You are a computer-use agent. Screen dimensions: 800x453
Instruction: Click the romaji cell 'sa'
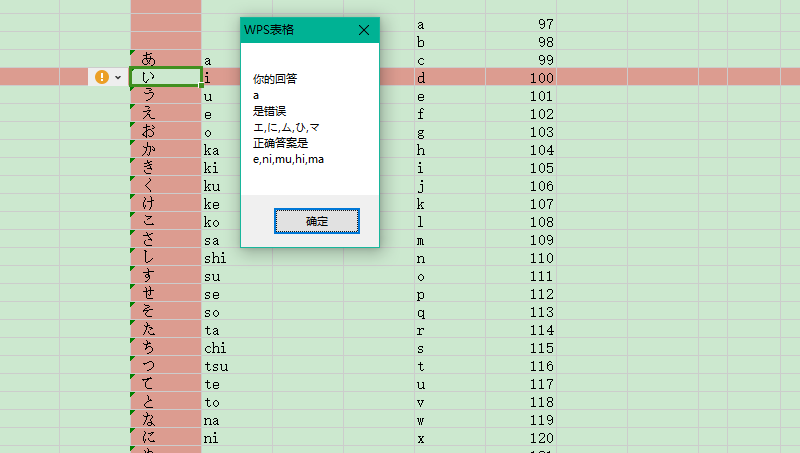point(220,239)
